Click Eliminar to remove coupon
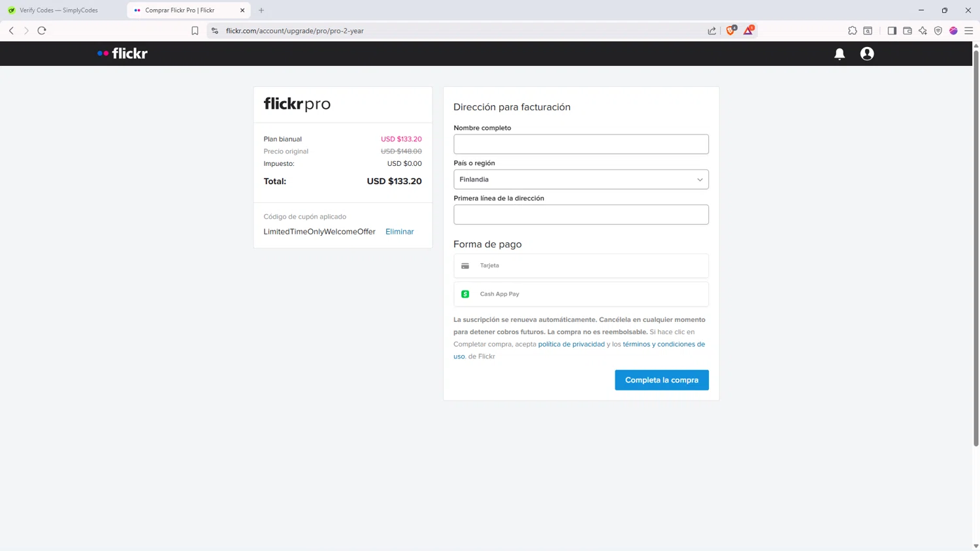The width and height of the screenshot is (980, 551). (x=399, y=232)
